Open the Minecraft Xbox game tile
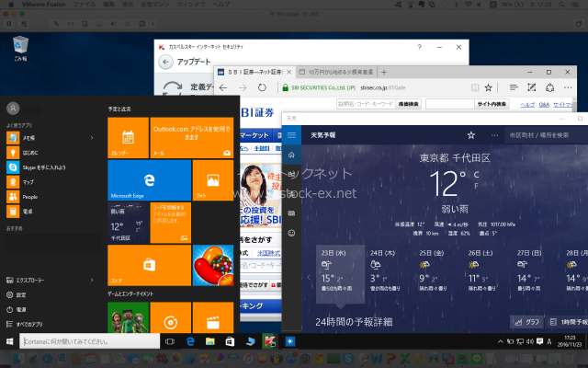The width and height of the screenshot is (588, 368). coord(128,317)
